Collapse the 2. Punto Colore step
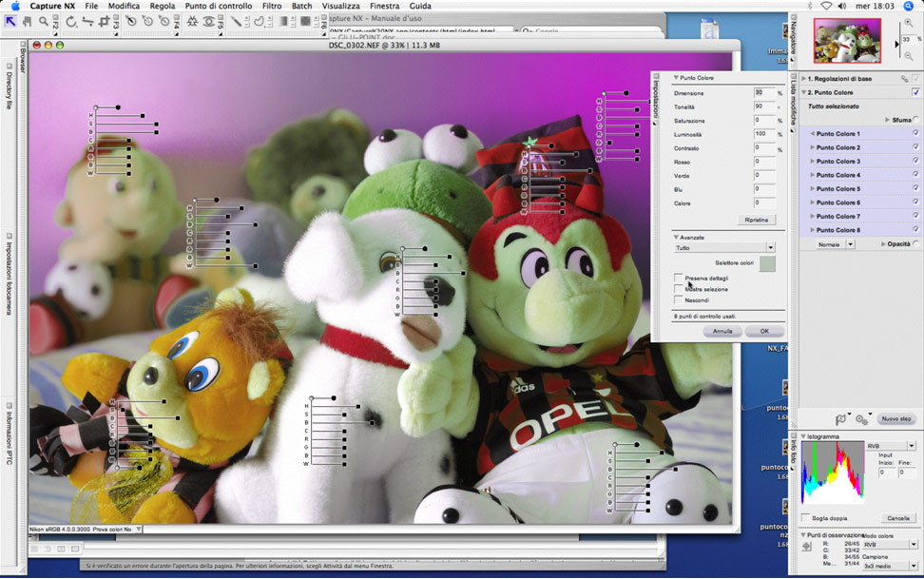 [x=804, y=92]
